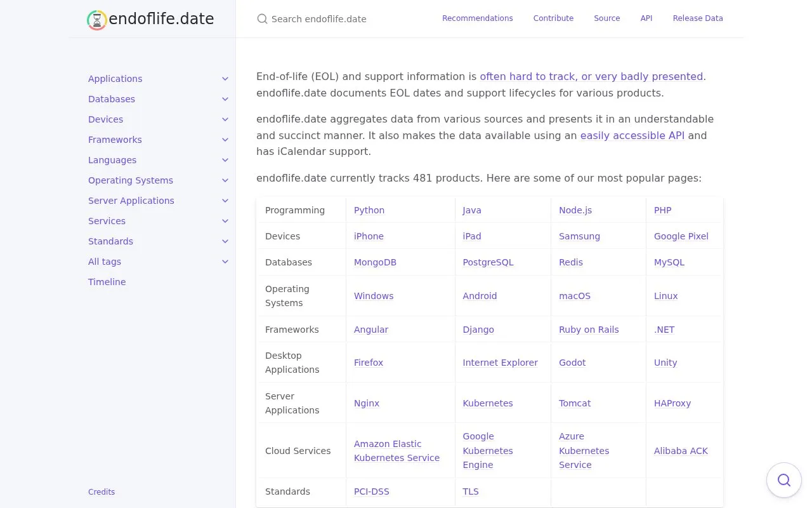Viewport: 812px width, 508px height.
Task: Open the Python product page
Action: 369,210
